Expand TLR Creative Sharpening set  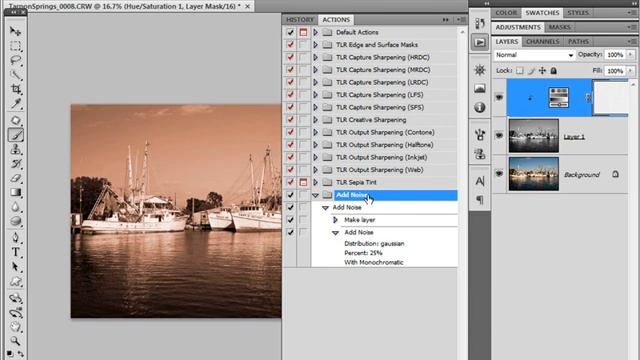[x=316, y=120]
